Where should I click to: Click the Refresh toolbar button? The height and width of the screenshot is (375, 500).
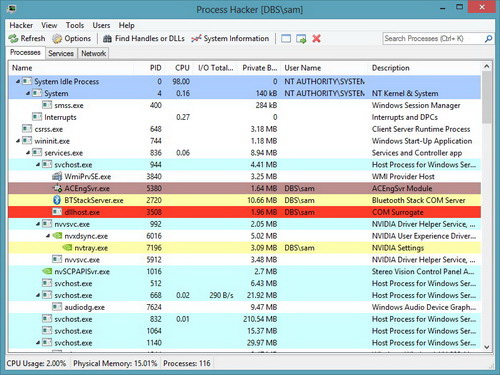coord(27,39)
